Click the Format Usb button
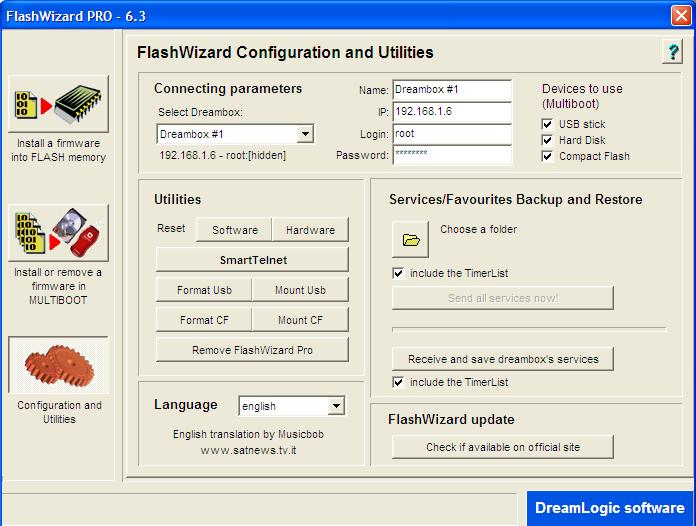 click(x=204, y=290)
